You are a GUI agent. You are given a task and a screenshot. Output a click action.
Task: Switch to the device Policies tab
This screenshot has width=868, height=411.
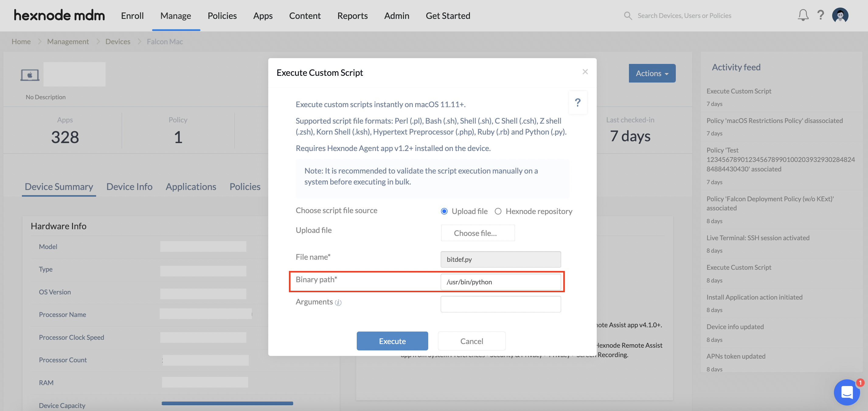(245, 186)
